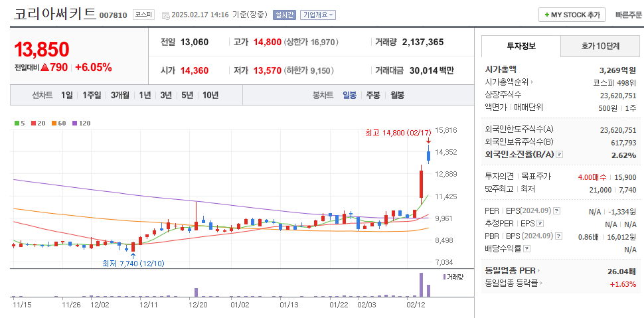
Task: Click the help icon next to 외국인소진율(B/A)
Action: pyautogui.click(x=560, y=155)
